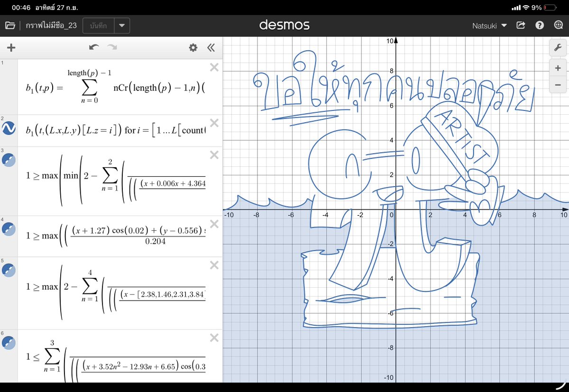Delete expression 3 with its X

point(214,155)
